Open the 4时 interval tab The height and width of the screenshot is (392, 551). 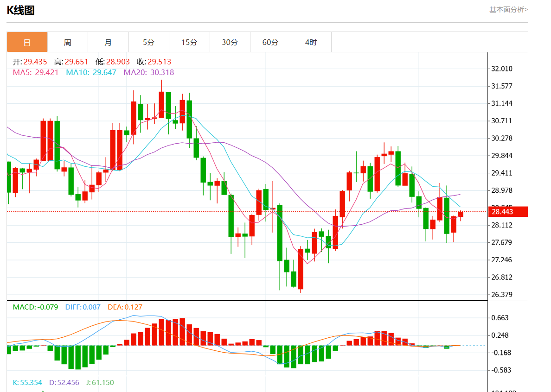[311, 42]
